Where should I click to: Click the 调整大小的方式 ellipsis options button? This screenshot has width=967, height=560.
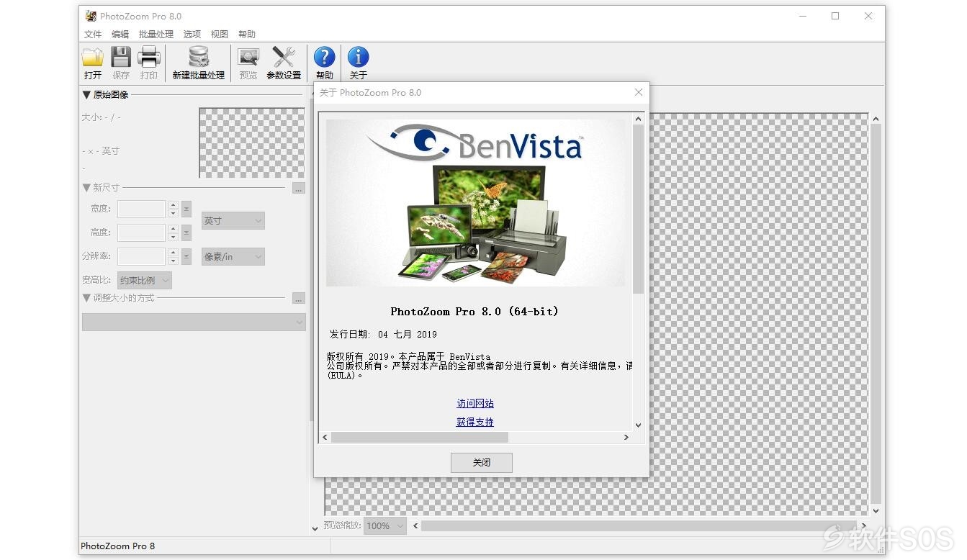coord(299,298)
